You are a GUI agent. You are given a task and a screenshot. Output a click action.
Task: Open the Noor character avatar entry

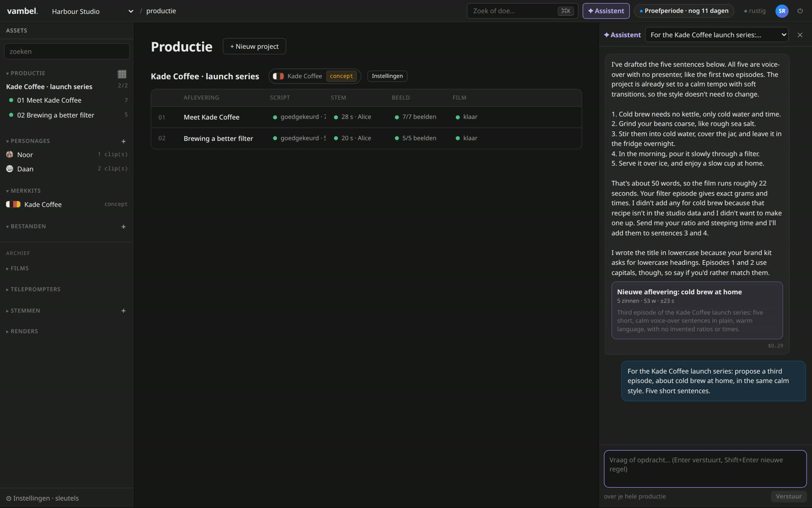click(9, 154)
